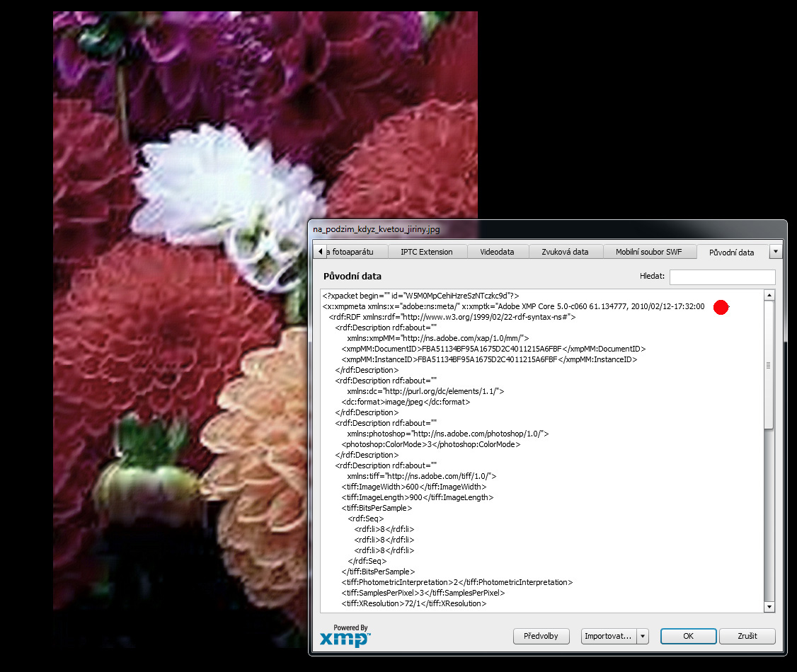Select the Původní data tab
The height and width of the screenshot is (672, 797).
(x=731, y=252)
